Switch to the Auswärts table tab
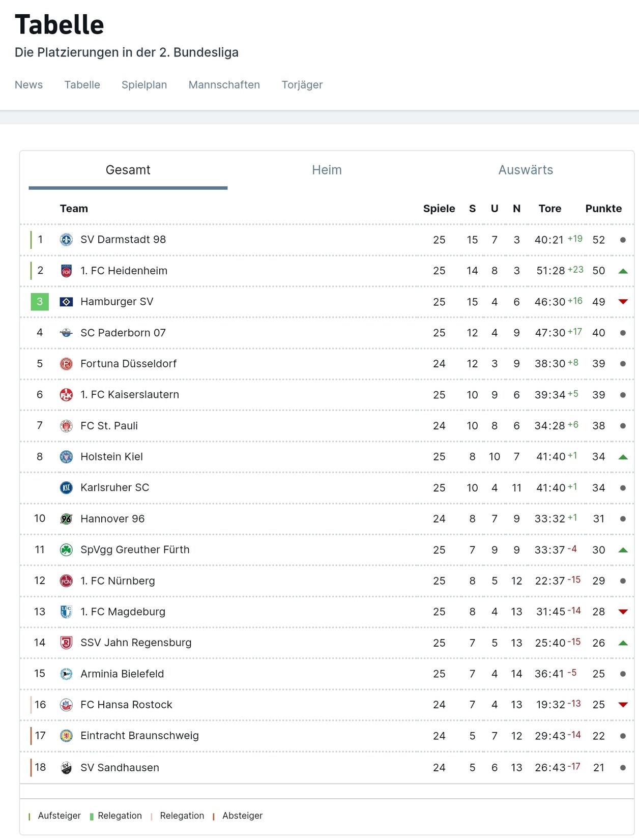The image size is (639, 840). tap(526, 170)
